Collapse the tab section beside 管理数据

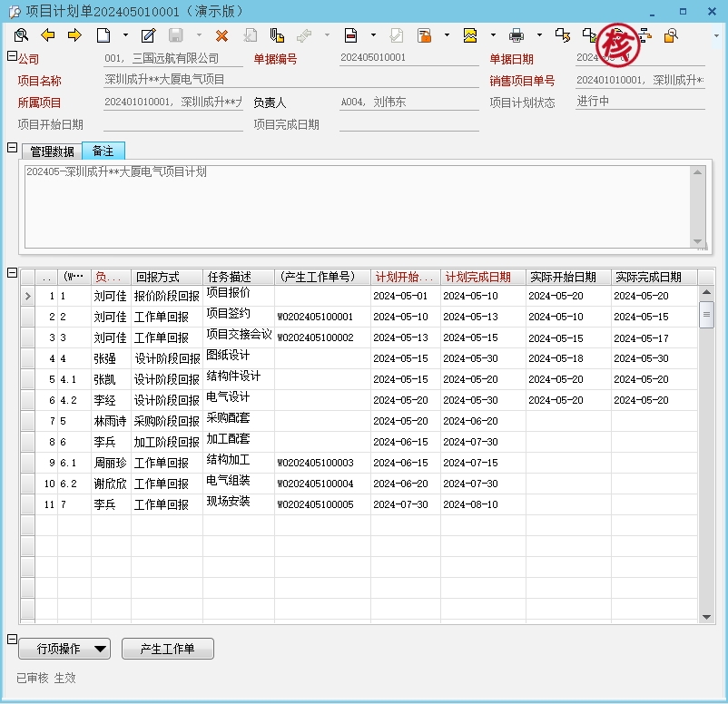pyautogui.click(x=13, y=148)
